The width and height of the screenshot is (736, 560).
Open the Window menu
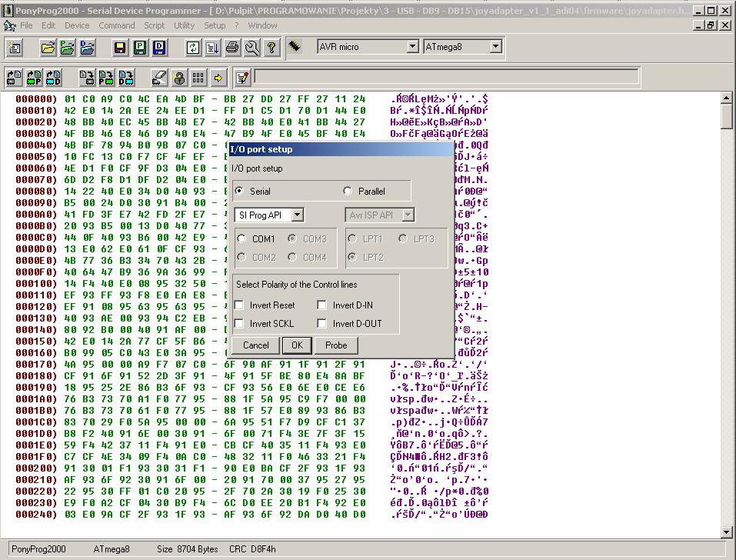[262, 25]
